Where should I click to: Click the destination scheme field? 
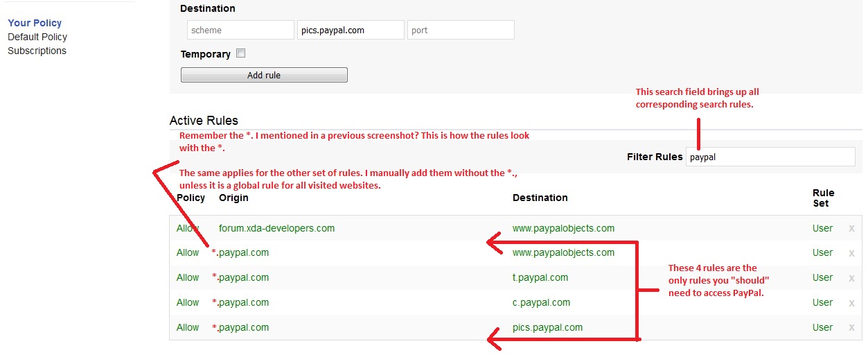pos(240,30)
